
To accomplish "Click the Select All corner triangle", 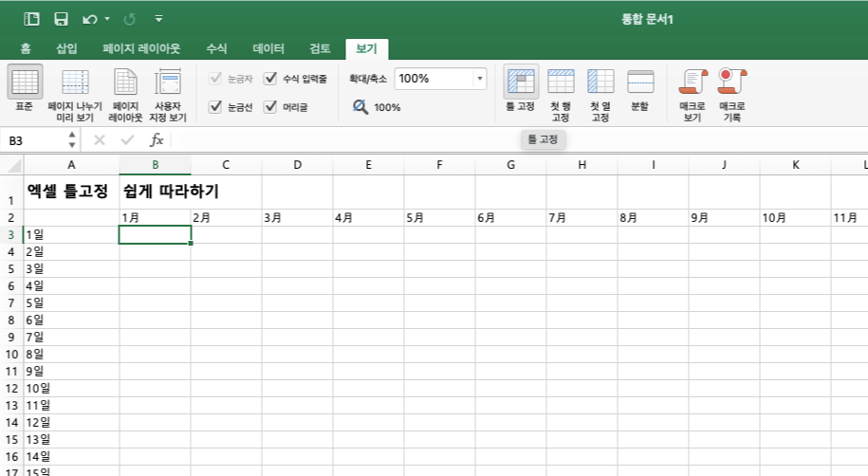I will [x=13, y=165].
